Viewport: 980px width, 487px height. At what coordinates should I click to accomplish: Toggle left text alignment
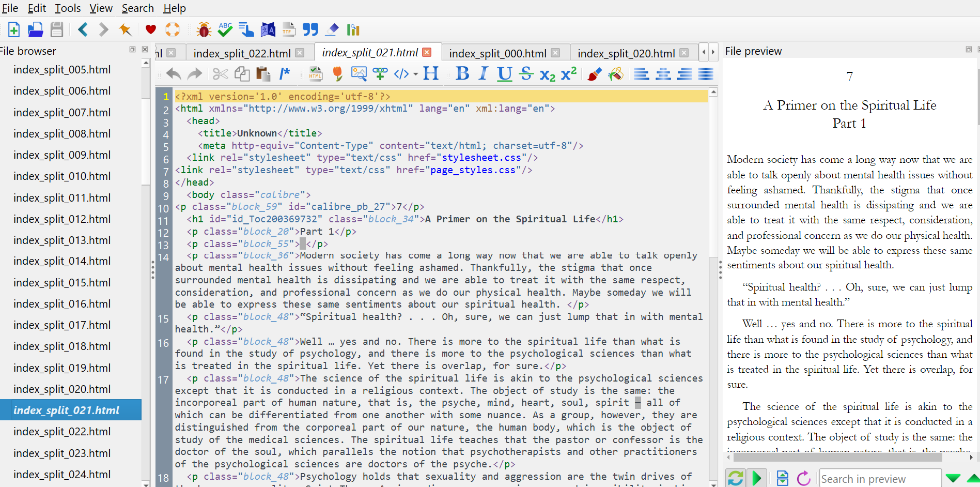642,74
